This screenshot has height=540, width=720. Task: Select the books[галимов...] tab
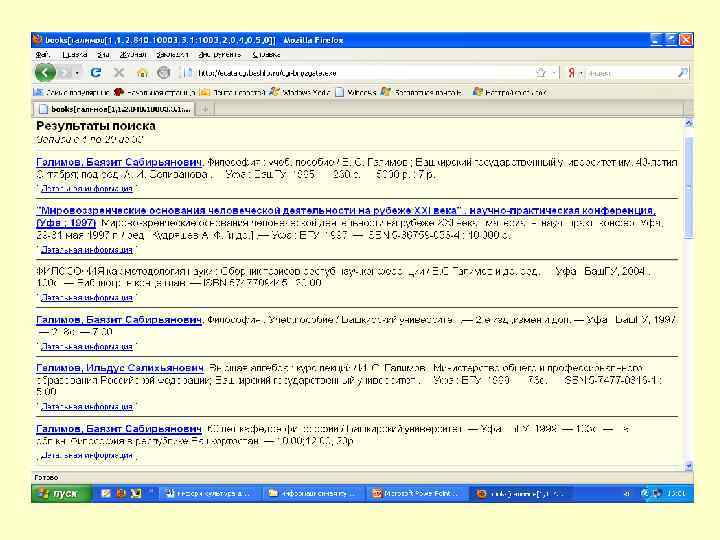click(114, 109)
